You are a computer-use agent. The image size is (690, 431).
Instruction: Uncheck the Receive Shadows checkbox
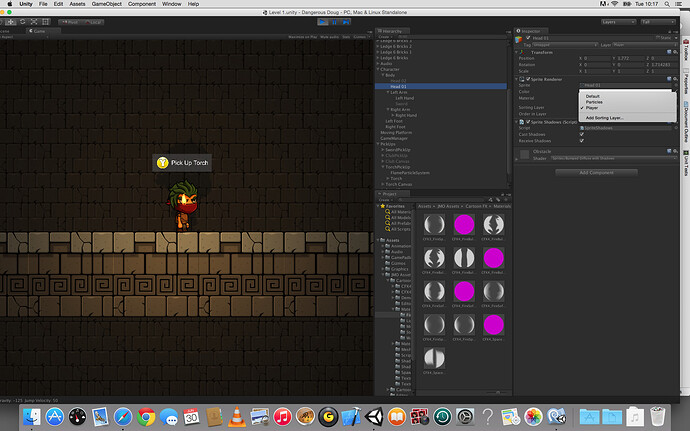582,141
